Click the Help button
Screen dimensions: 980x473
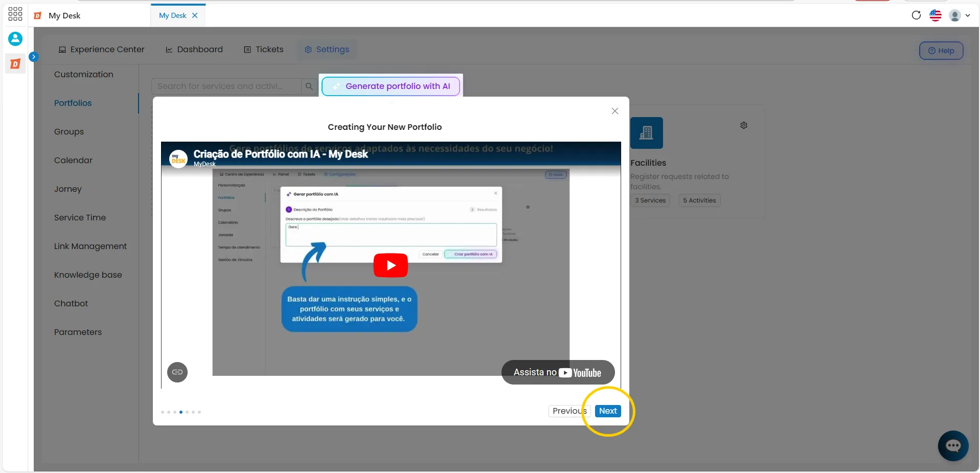pyautogui.click(x=941, y=51)
